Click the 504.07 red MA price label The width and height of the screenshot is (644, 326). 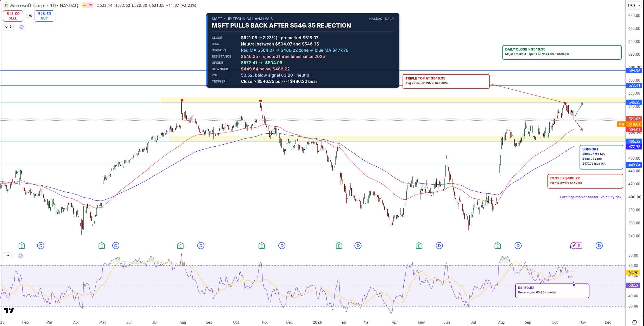click(634, 130)
